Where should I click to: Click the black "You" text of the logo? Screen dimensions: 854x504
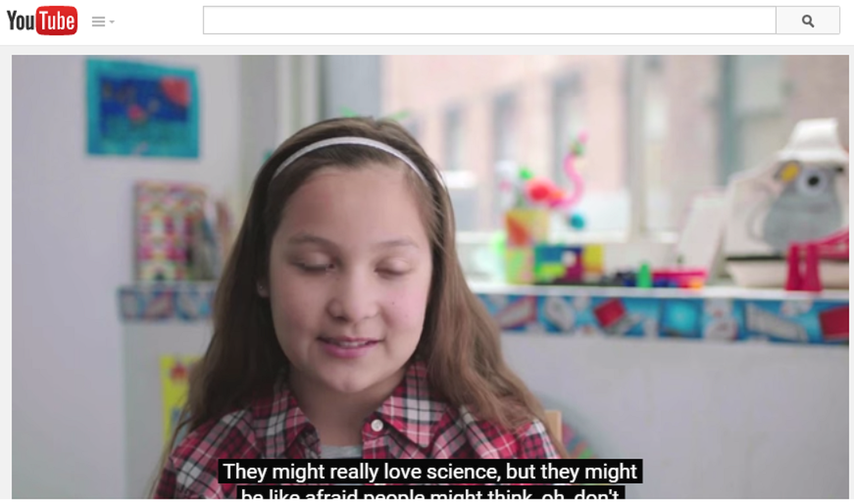click(21, 21)
